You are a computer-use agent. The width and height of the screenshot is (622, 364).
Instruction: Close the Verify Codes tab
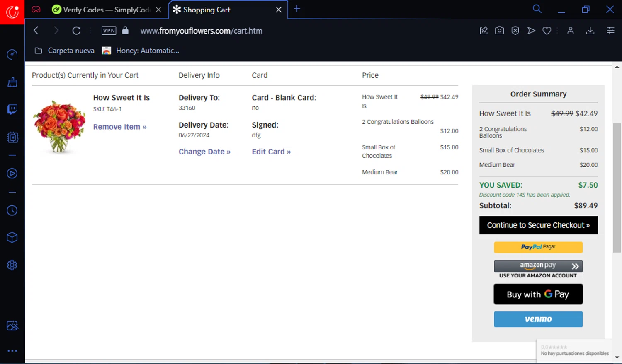158,10
